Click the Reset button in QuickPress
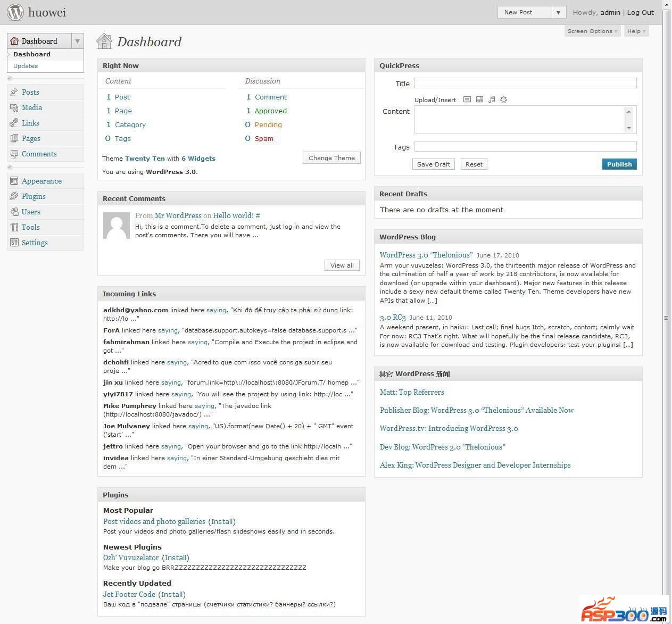This screenshot has width=672, height=624. point(474,164)
